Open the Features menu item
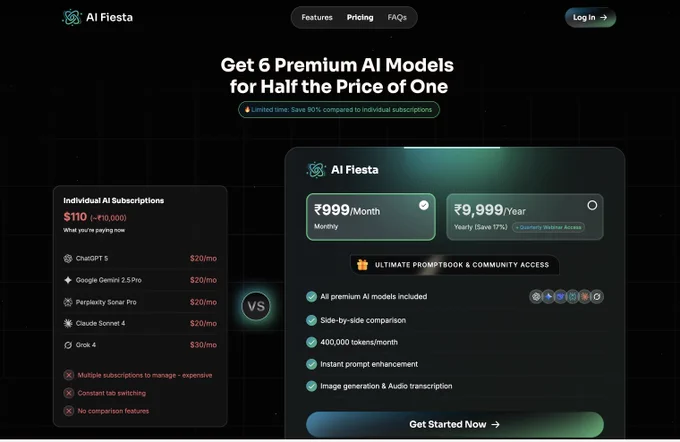 point(317,17)
